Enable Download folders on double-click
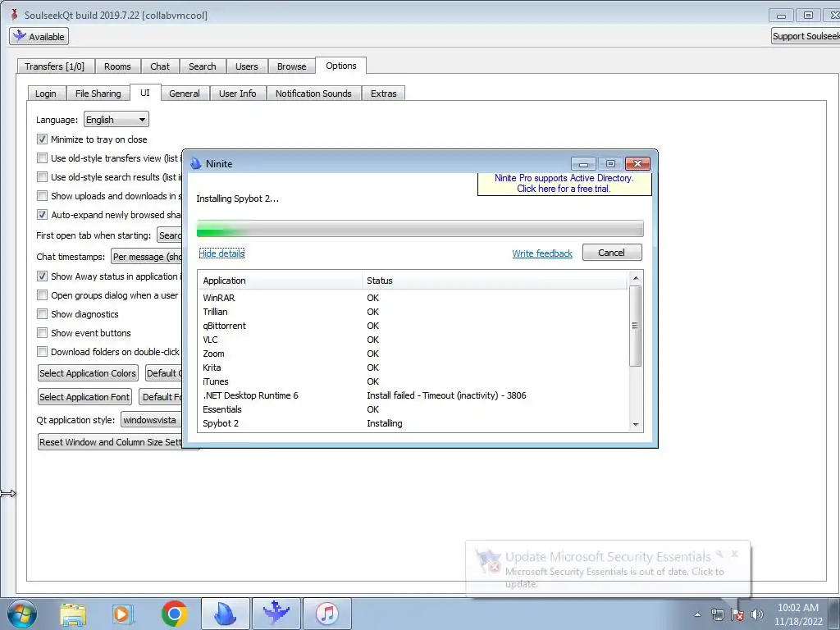The width and height of the screenshot is (840, 630). coord(42,351)
